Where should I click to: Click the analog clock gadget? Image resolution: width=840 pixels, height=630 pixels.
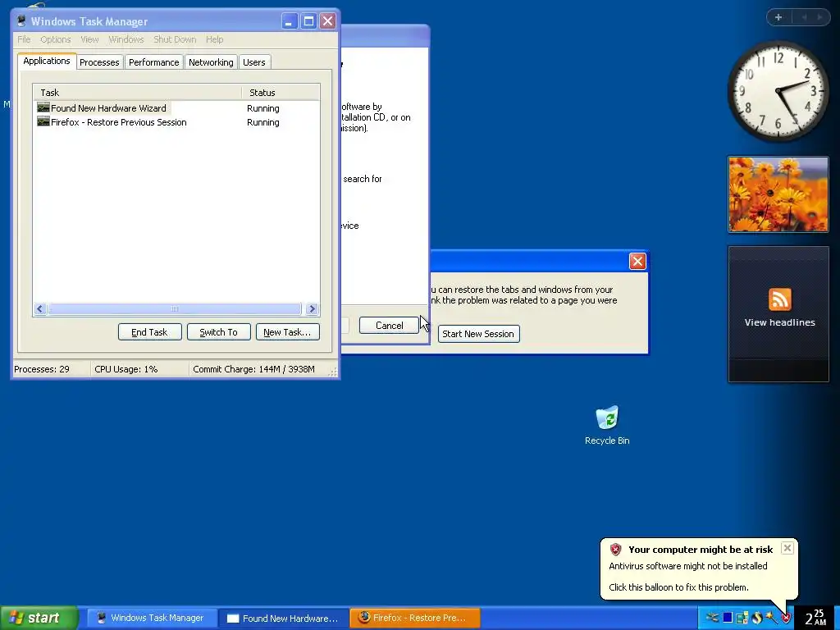778,90
